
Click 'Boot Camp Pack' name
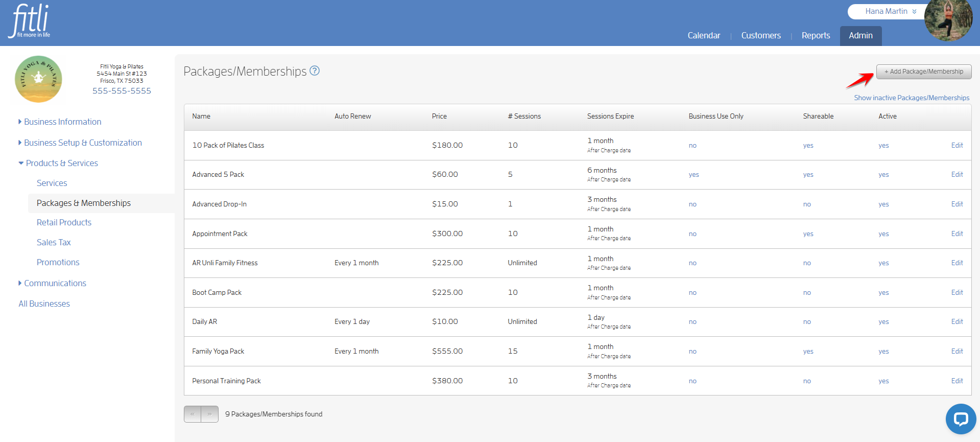click(x=217, y=292)
